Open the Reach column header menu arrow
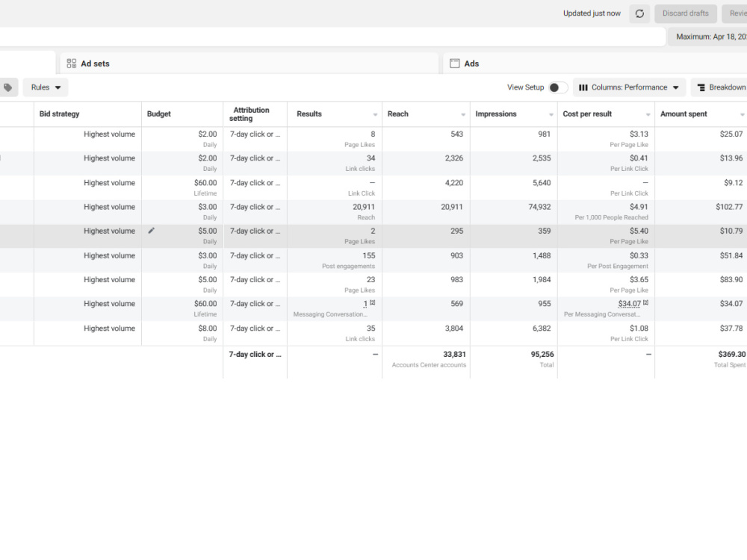The width and height of the screenshot is (747, 560). click(463, 115)
